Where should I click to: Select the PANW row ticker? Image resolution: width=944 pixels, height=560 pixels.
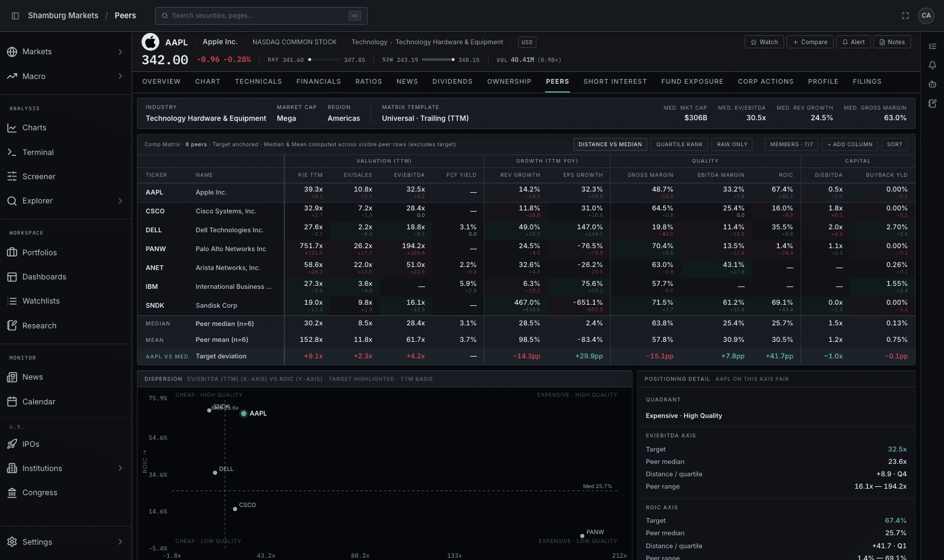tap(156, 249)
